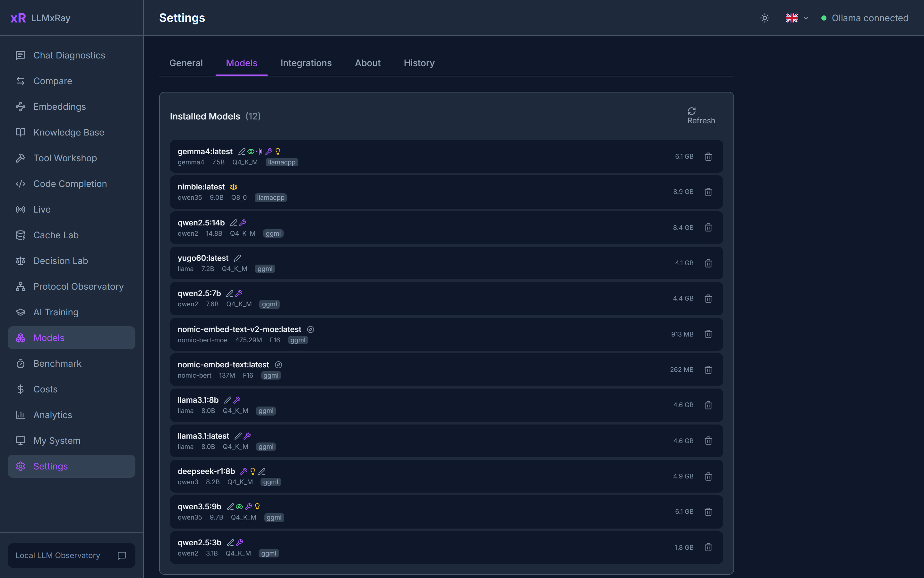Open the About tab
The width and height of the screenshot is (924, 578).
point(368,63)
